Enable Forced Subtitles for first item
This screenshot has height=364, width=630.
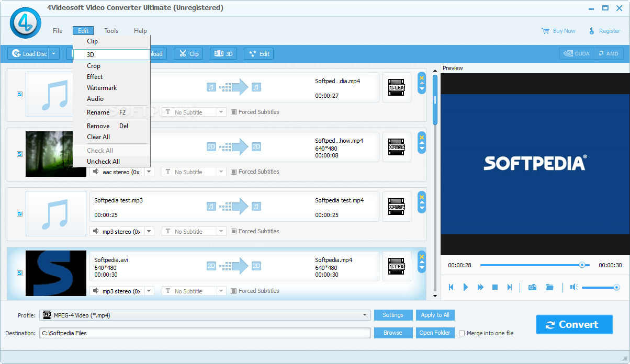click(234, 112)
